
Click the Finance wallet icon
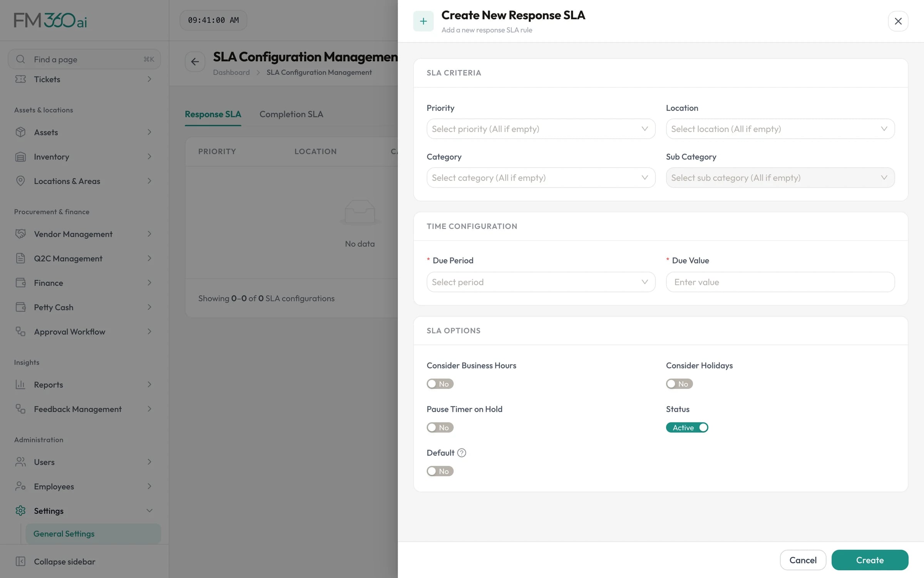[20, 283]
